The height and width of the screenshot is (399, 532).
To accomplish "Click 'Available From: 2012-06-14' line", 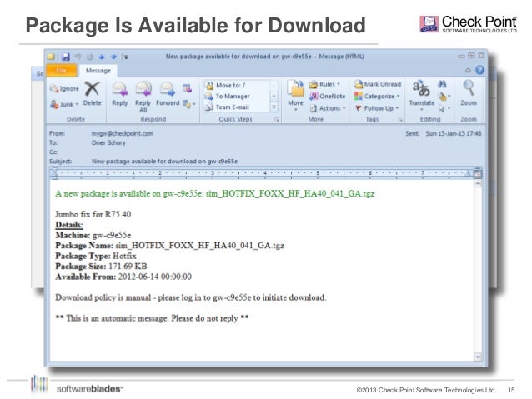I will [x=123, y=277].
